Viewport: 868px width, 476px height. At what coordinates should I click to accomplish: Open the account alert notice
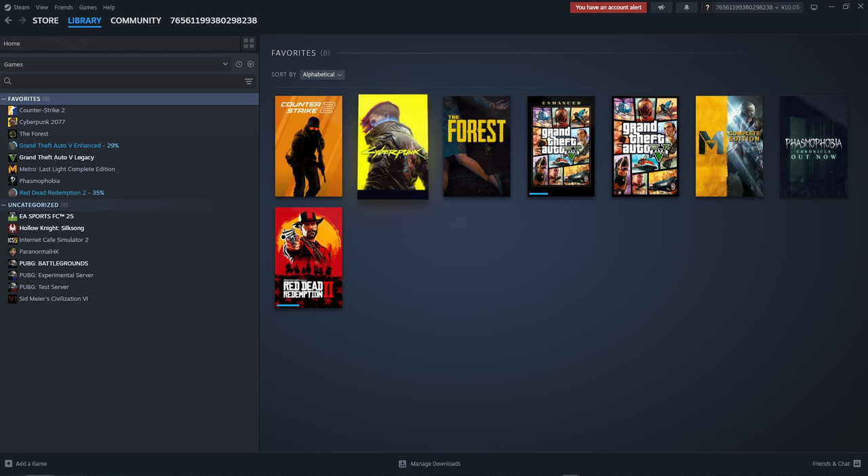tap(608, 7)
